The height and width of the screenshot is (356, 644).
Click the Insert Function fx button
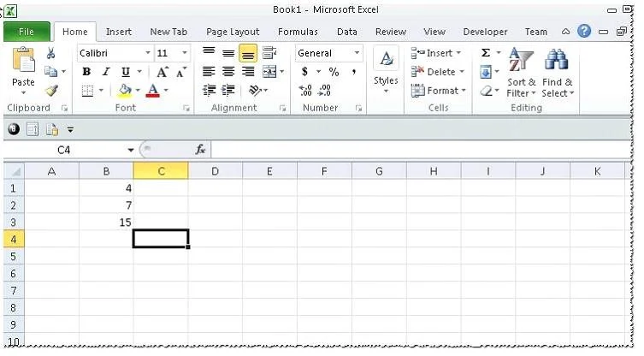click(200, 149)
